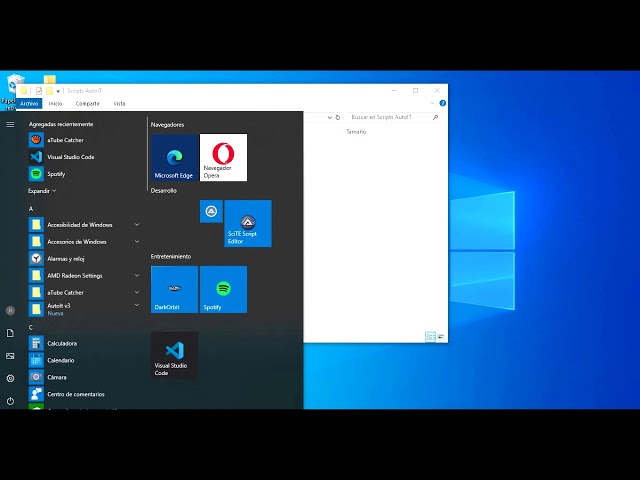The width and height of the screenshot is (640, 480).
Task: Switch Explorer to details view icon
Action: coord(430,337)
